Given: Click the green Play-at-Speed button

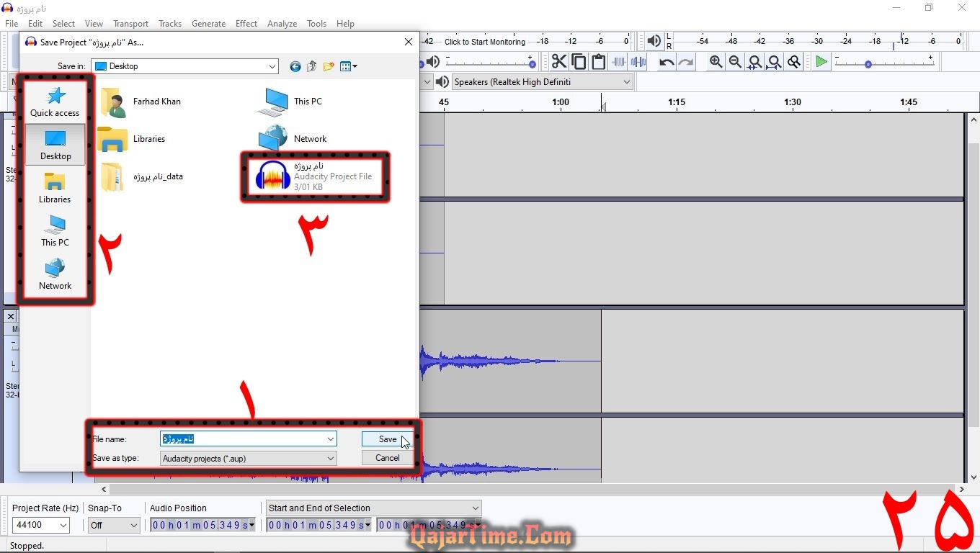Looking at the screenshot, I should [x=821, y=62].
